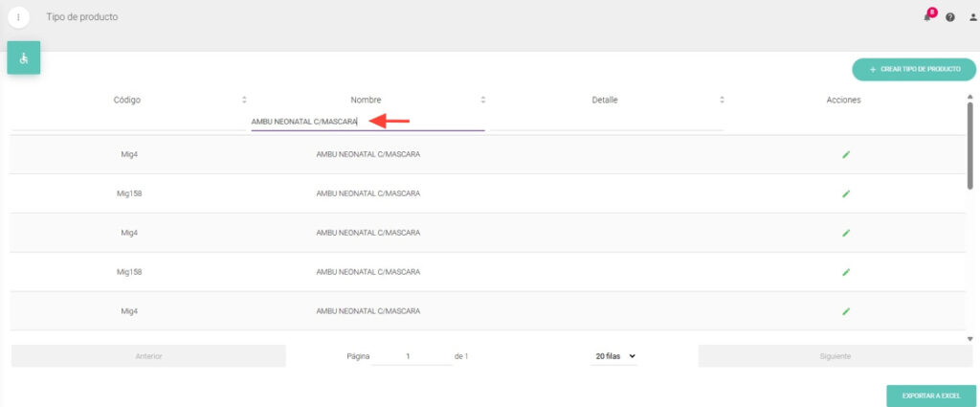Sort by the Nombre column arrows
This screenshot has height=407, width=980.
pyautogui.click(x=483, y=100)
